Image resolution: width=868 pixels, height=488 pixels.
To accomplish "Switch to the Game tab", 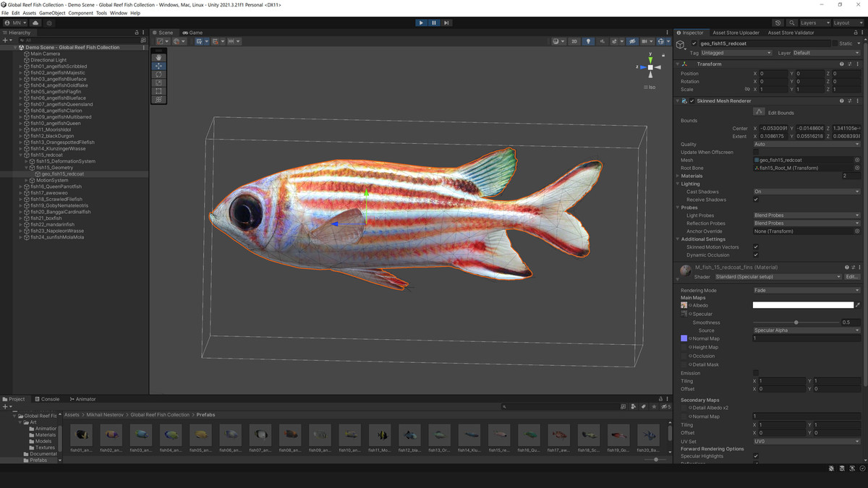I will (192, 32).
